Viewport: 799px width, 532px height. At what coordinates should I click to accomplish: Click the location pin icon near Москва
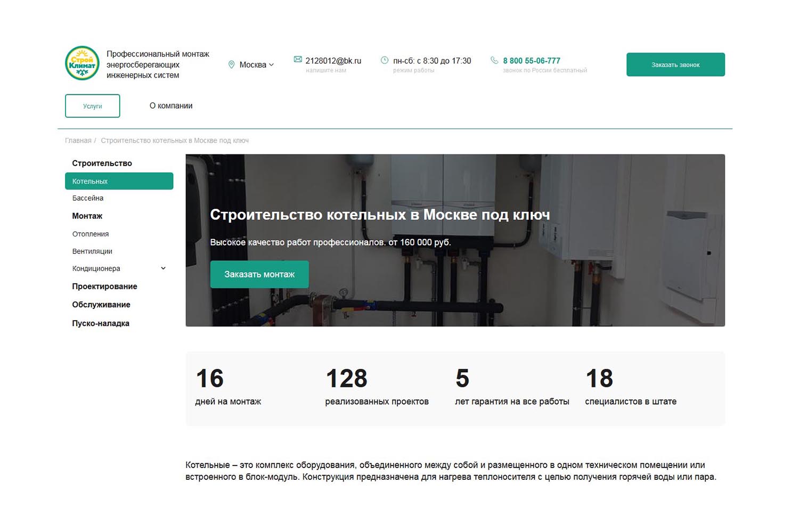pos(231,64)
